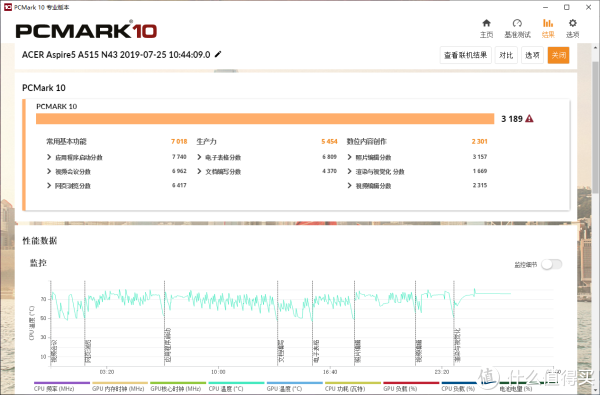Expand the 应用程序启动分数 row
Screen dimensions: 600x395
point(75,157)
